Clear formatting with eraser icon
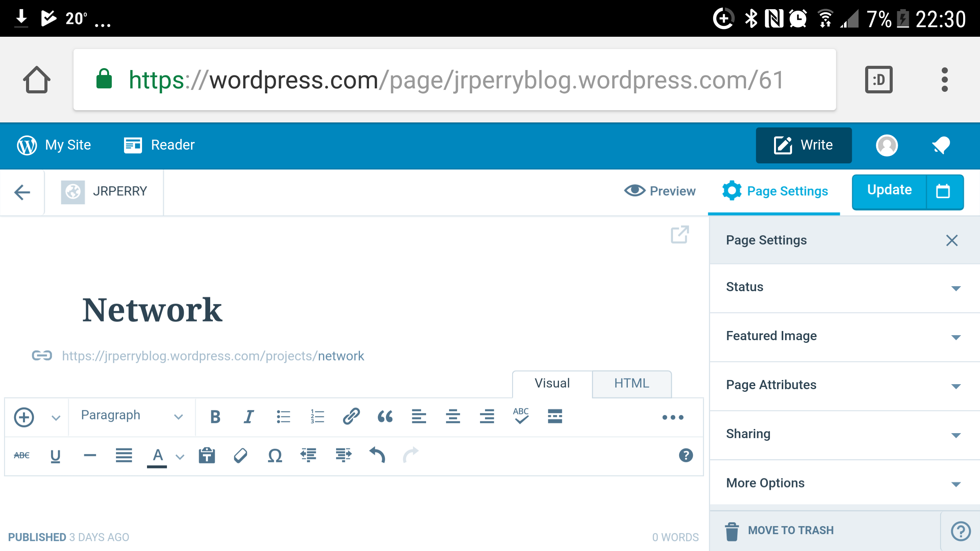 click(x=240, y=455)
